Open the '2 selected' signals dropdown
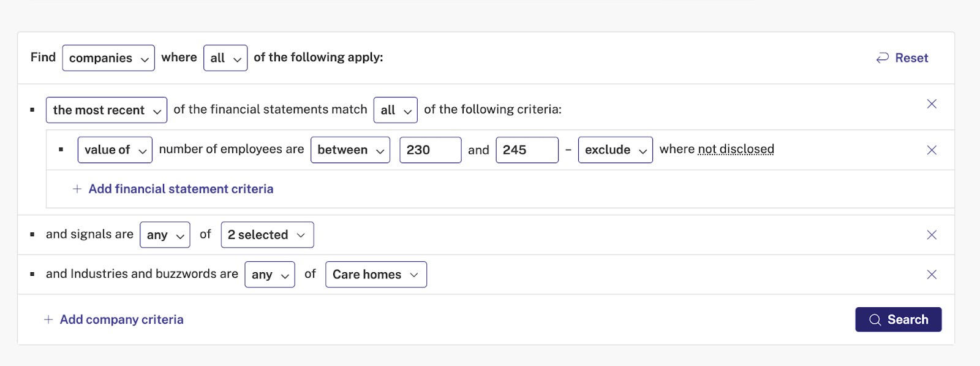The width and height of the screenshot is (980, 366). pyautogui.click(x=267, y=235)
